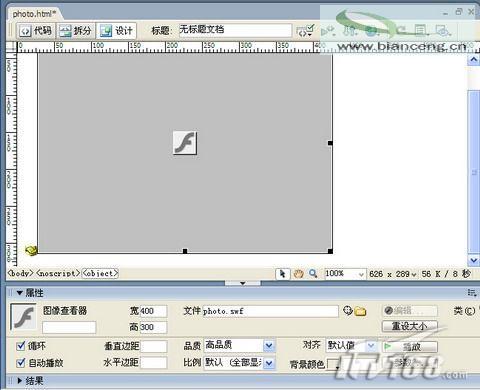Screen dimensions: 480x390
Task: Select the <noscript> tag in tag selector
Action: [x=58, y=273]
